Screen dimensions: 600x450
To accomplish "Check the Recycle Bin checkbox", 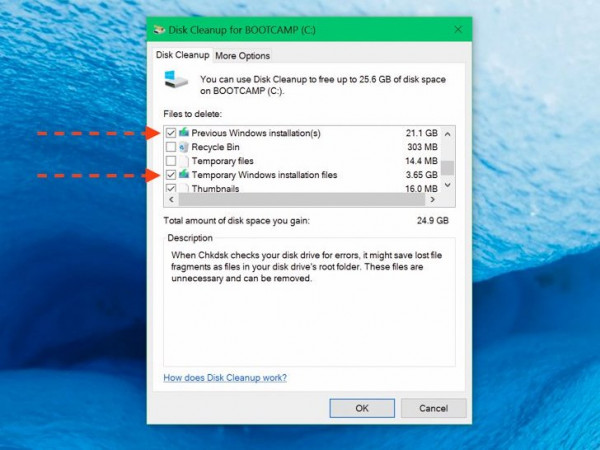I will click(x=171, y=147).
